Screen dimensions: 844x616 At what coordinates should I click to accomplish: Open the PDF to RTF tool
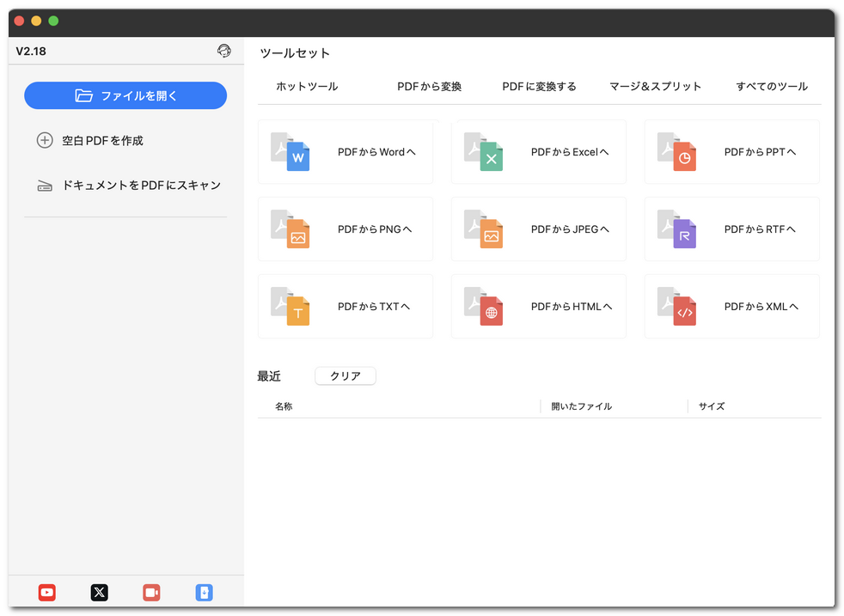click(731, 229)
